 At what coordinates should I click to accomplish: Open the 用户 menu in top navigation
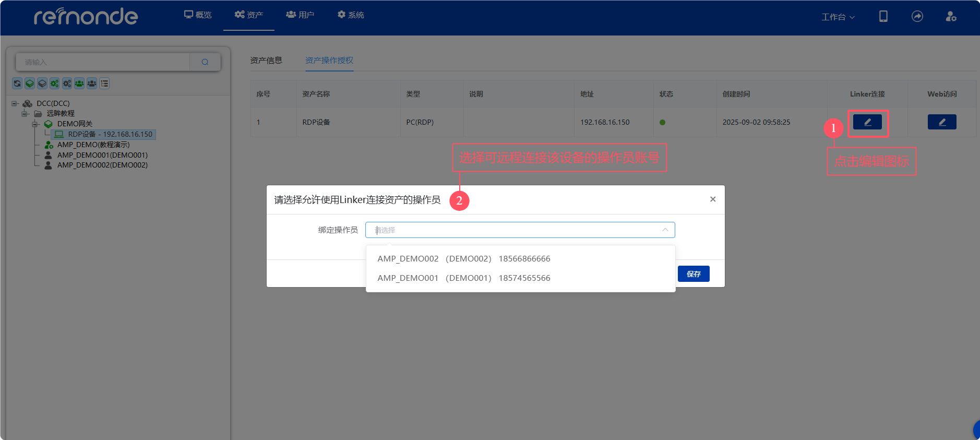pyautogui.click(x=300, y=15)
